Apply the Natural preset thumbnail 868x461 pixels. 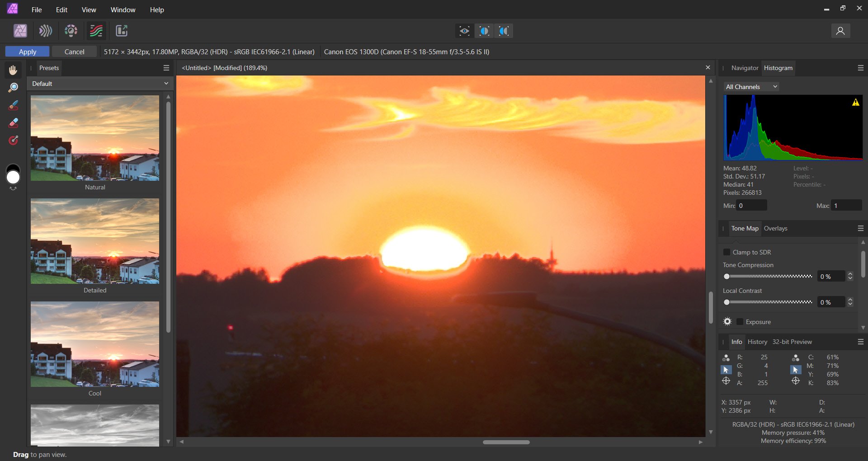point(95,138)
